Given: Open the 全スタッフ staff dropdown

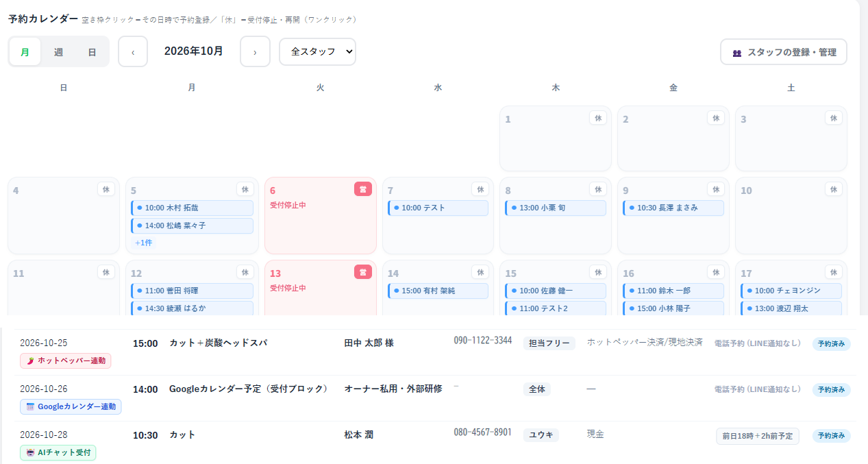Looking at the screenshot, I should tap(317, 52).
